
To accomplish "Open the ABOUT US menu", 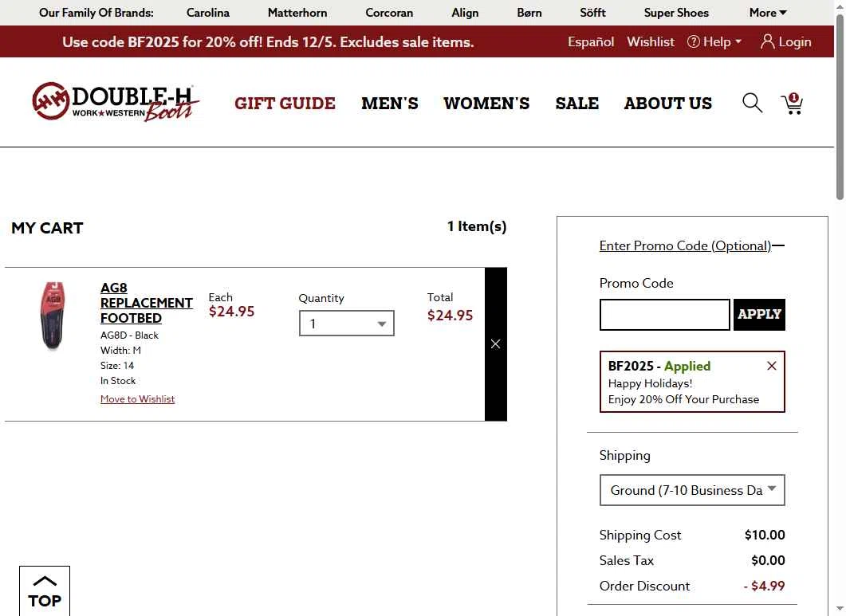I will point(668,103).
